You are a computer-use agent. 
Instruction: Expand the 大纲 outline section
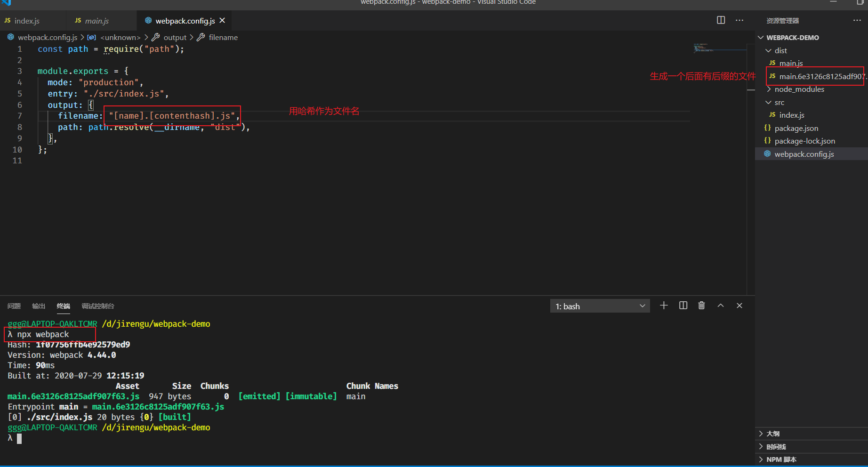812,434
